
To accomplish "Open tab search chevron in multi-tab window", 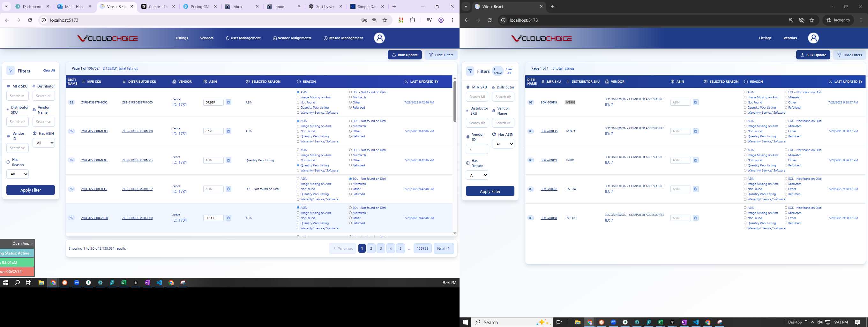I will (6, 6).
